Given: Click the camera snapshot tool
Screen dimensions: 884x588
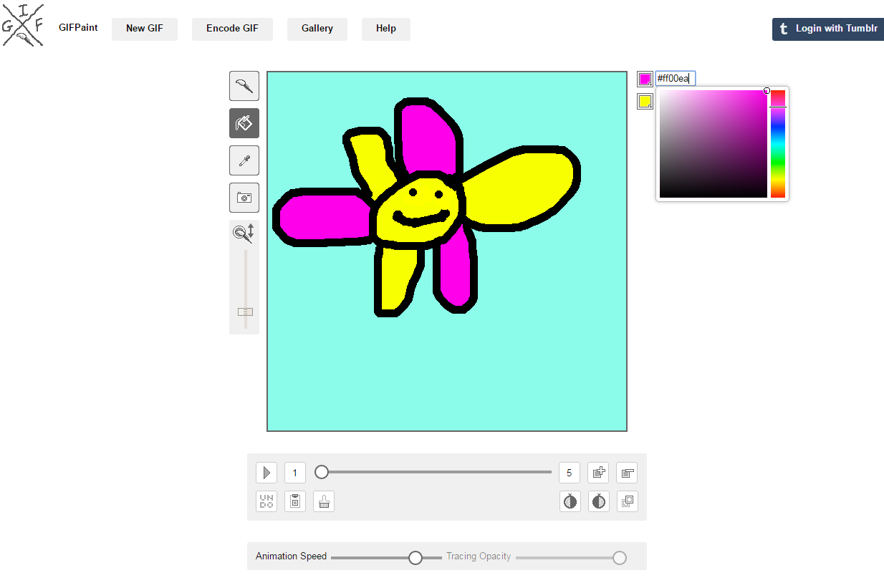Looking at the screenshot, I should (244, 198).
